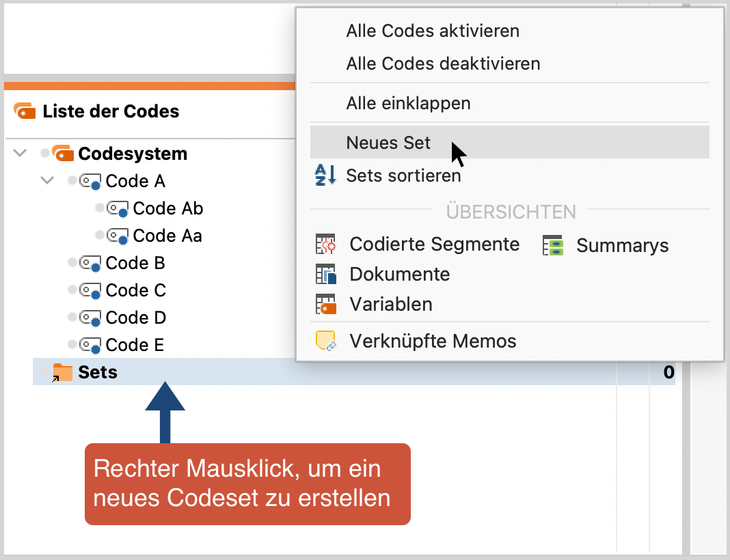730x560 pixels.
Task: Open Codierte Segmente overview
Action: point(434,244)
